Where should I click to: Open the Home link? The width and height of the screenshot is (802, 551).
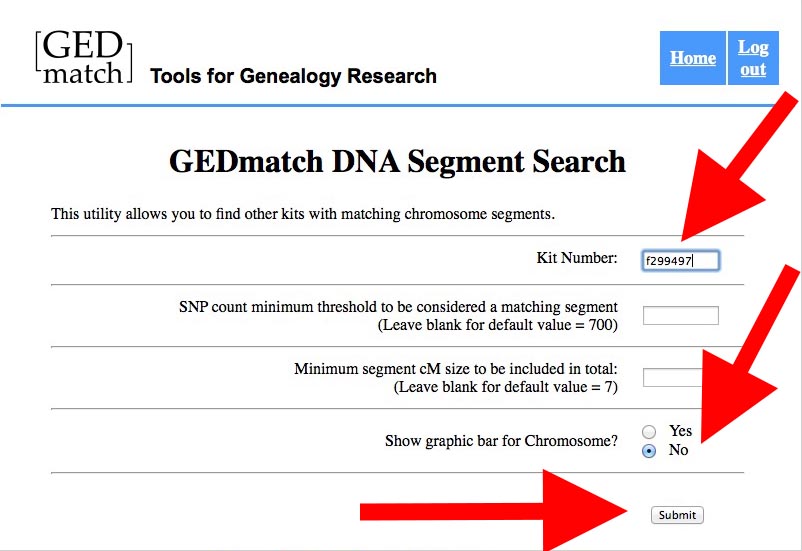(x=693, y=58)
